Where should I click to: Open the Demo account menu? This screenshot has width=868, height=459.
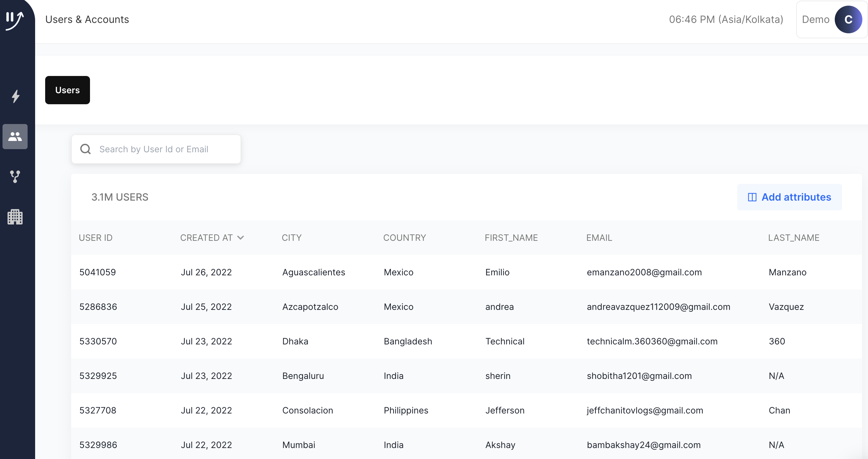click(x=815, y=19)
